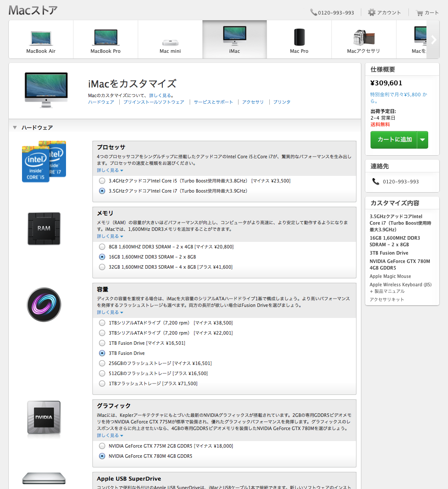
Task: Click 3TB Fusion Drive in カスタマイズ内容
Action: click(x=389, y=253)
